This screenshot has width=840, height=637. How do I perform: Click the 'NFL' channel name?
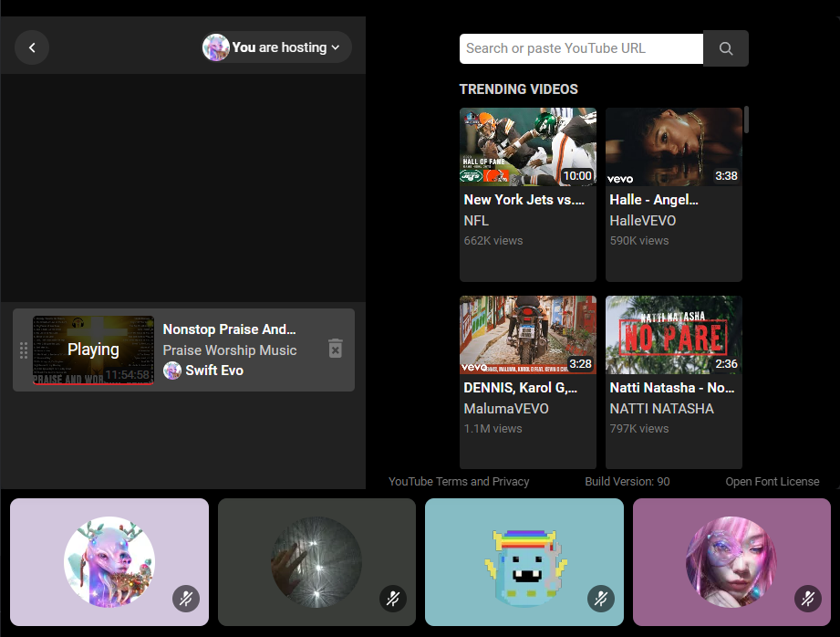click(x=476, y=220)
